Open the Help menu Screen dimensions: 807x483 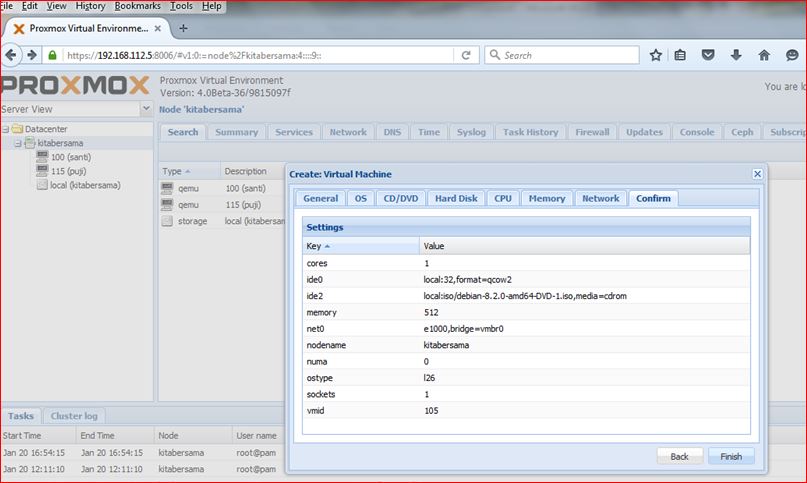point(212,6)
